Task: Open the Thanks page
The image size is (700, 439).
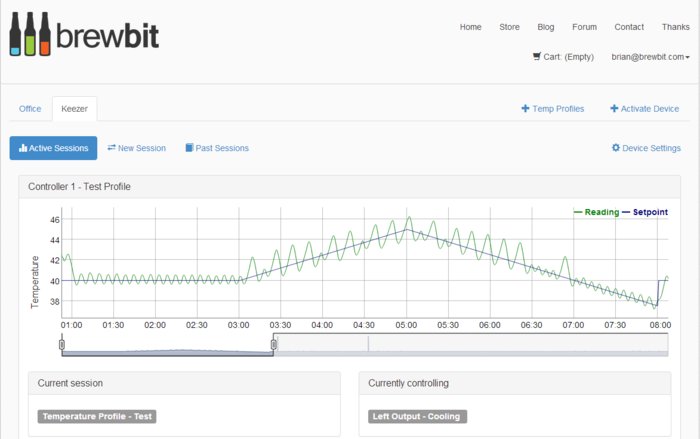Action: [675, 27]
